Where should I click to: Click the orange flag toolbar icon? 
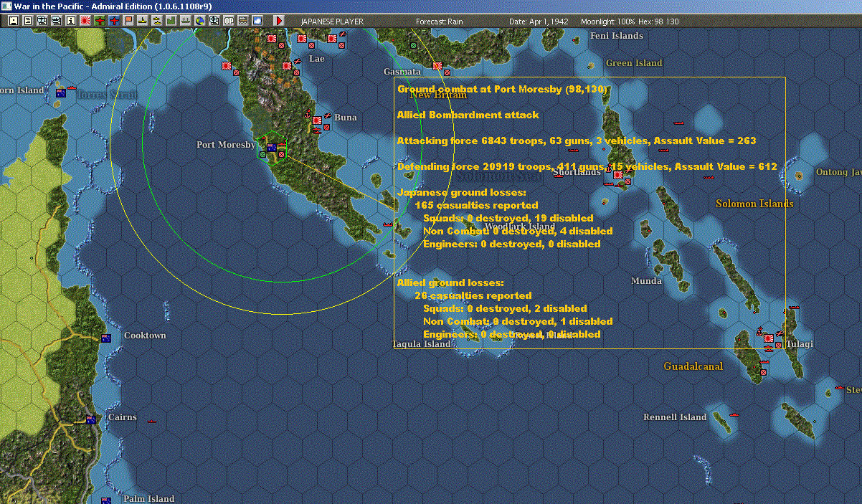click(x=129, y=21)
